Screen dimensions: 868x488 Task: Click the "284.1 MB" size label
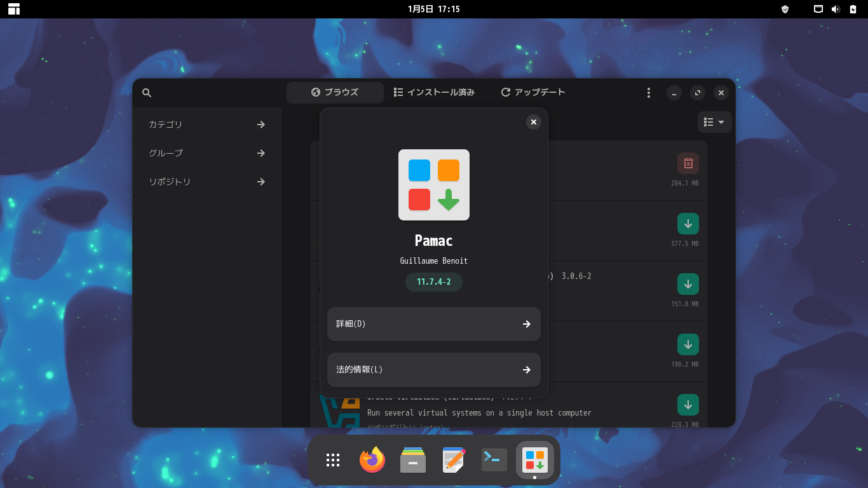(x=685, y=184)
